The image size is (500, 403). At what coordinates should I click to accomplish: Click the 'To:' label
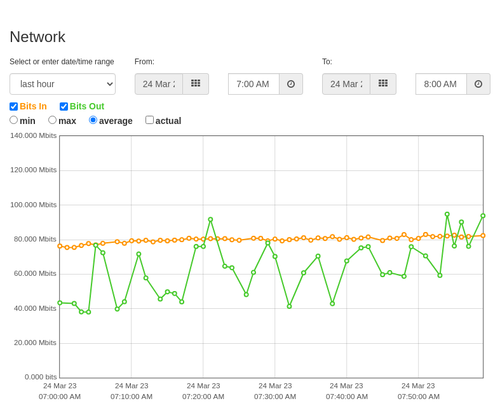pos(327,62)
